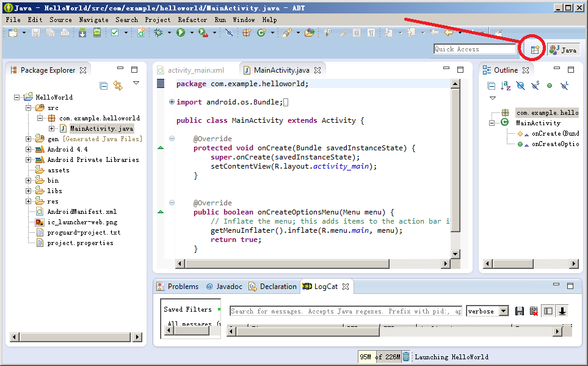Collapse the src folder node
588x366 pixels.
click(28, 108)
